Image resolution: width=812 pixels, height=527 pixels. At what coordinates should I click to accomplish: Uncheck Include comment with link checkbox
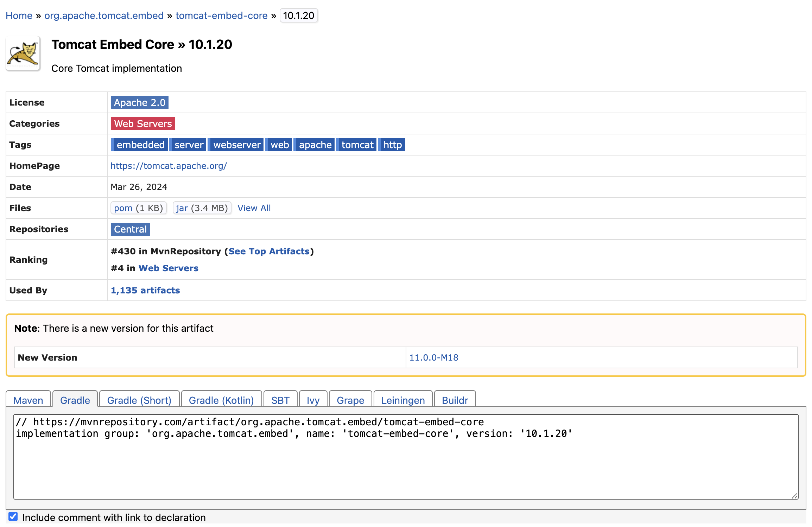pos(13,516)
